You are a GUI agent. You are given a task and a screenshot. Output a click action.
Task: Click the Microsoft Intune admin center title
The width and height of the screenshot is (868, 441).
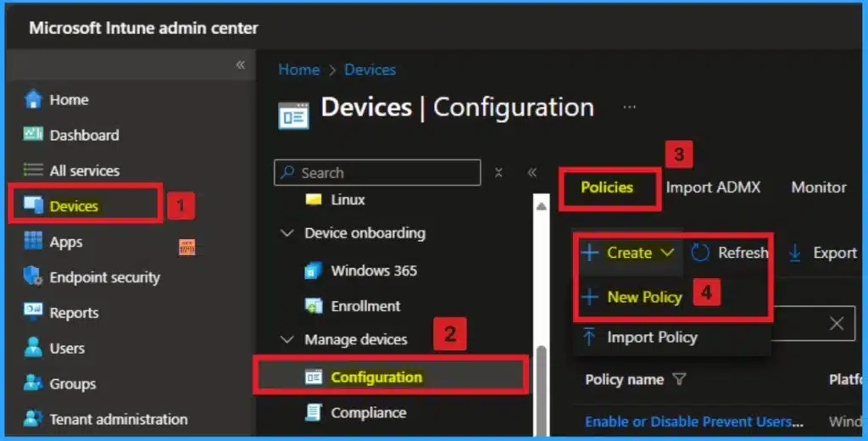[x=143, y=28]
